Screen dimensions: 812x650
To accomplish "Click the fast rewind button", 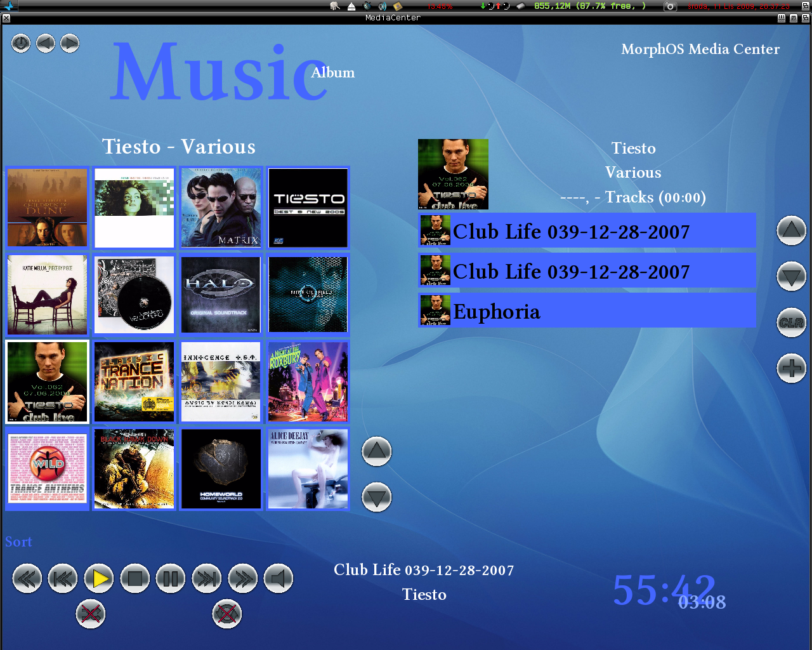I will tap(27, 578).
